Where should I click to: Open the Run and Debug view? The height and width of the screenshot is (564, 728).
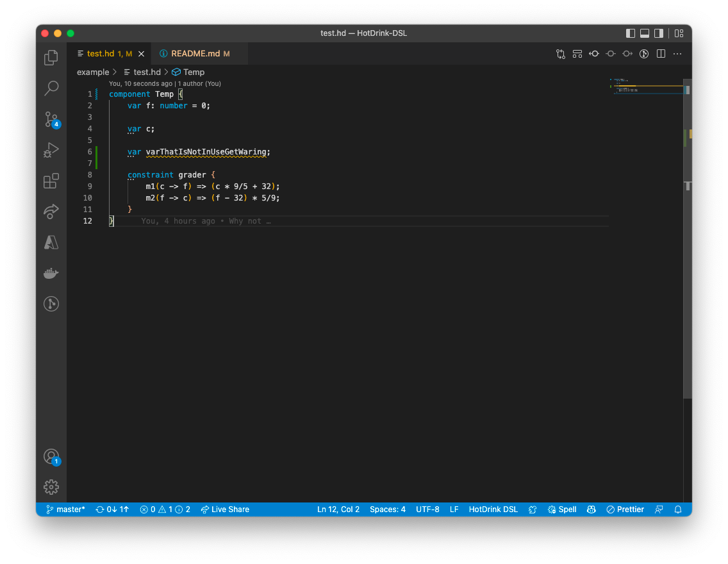(x=51, y=150)
